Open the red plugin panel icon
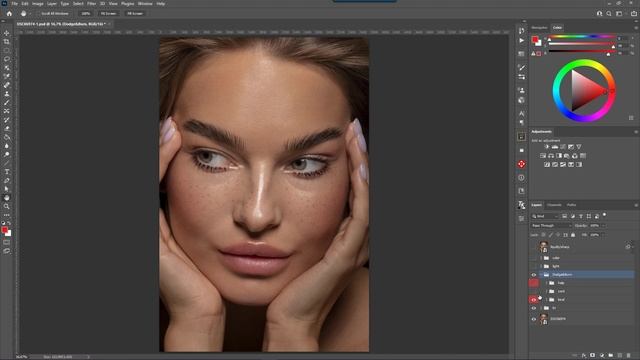Screen dimensions: 640x360 (521, 164)
